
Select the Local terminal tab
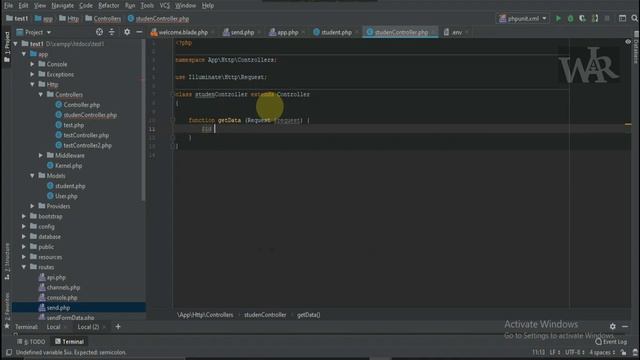click(x=53, y=327)
